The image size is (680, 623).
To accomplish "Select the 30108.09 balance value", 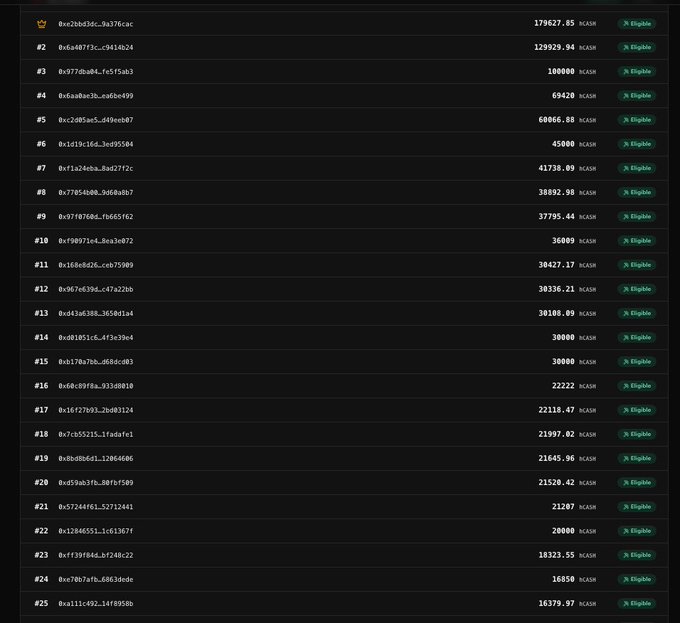I will click(557, 313).
